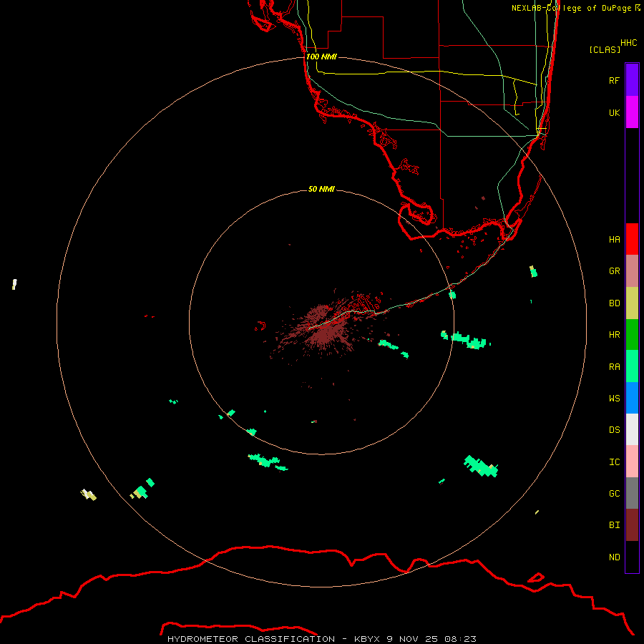The image size is (644, 644).
Task: Click the RF purple legend swatch
Action: click(x=632, y=80)
